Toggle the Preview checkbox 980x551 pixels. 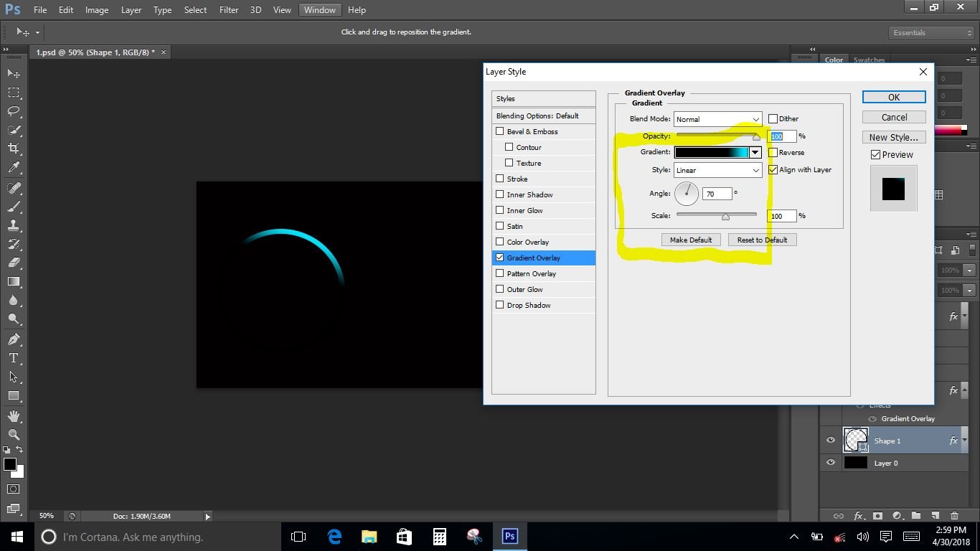click(875, 154)
